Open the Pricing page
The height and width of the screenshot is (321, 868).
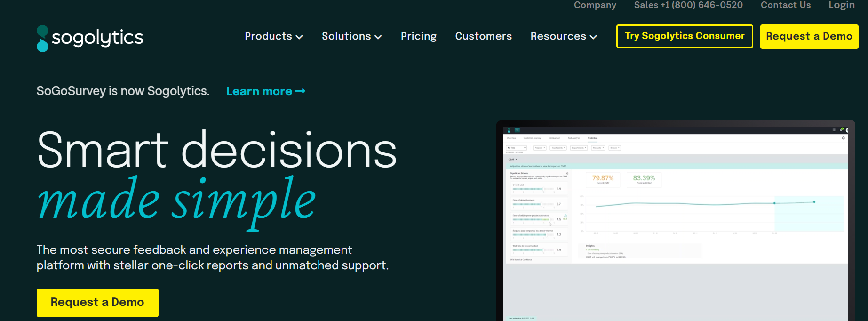(418, 36)
